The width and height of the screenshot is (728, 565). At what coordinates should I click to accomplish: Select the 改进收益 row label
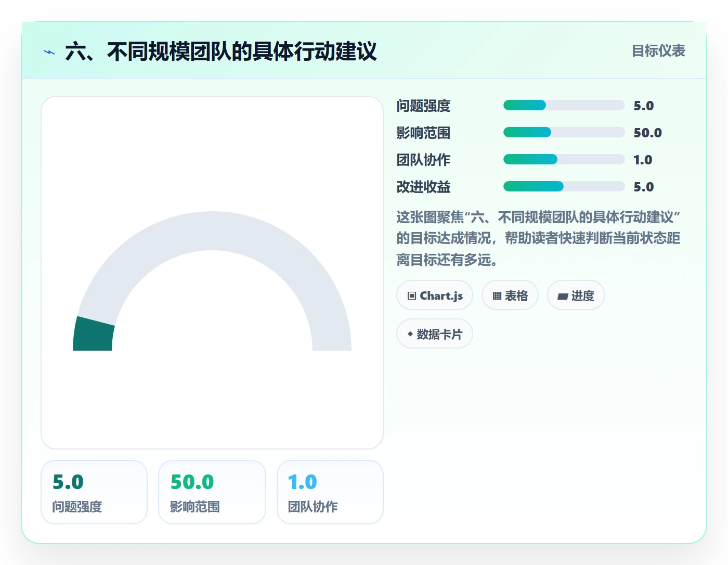click(x=423, y=187)
